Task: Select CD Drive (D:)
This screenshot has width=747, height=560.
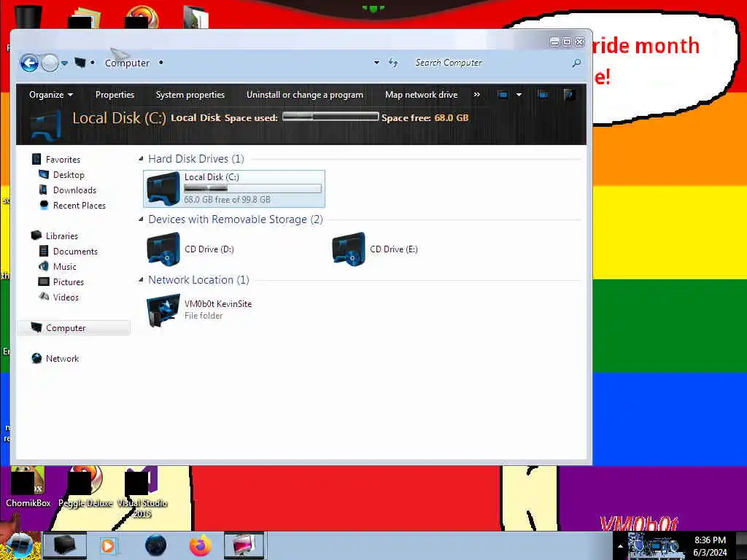Action: pyautogui.click(x=190, y=249)
